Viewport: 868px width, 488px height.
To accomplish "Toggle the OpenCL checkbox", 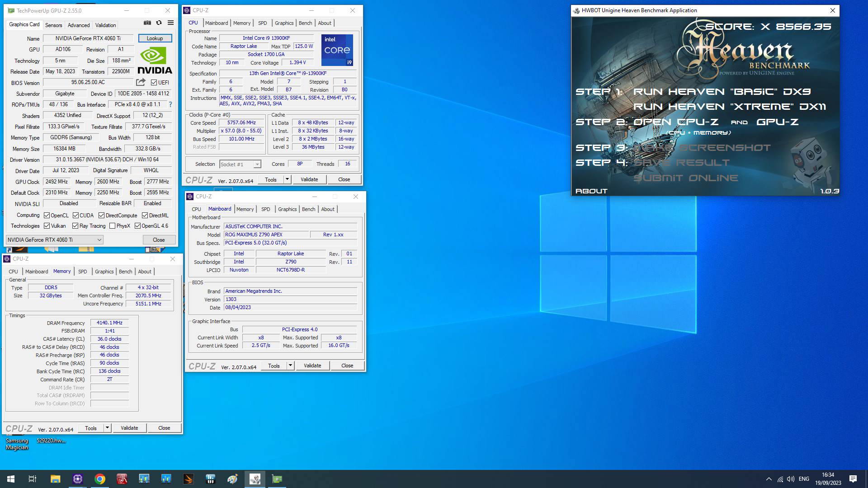I will click(x=47, y=216).
